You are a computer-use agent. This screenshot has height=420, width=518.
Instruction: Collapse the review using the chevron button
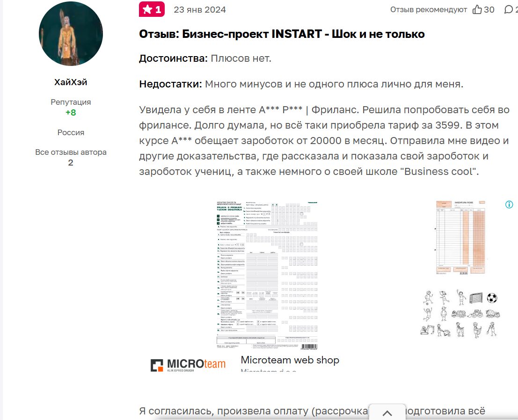(x=387, y=413)
